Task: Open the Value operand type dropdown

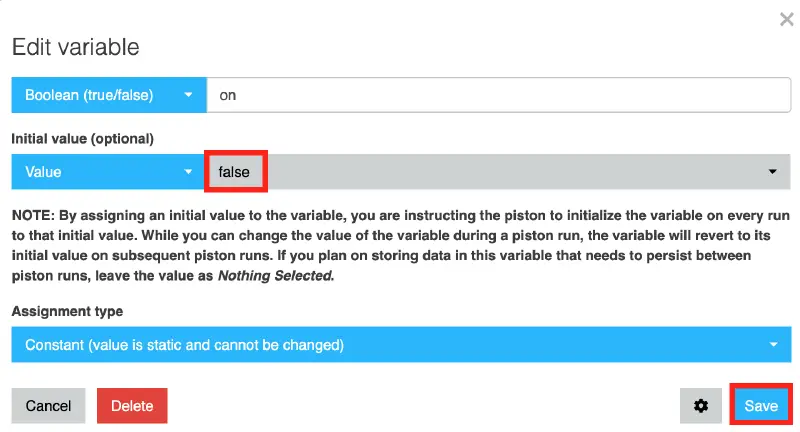Action: click(100, 172)
